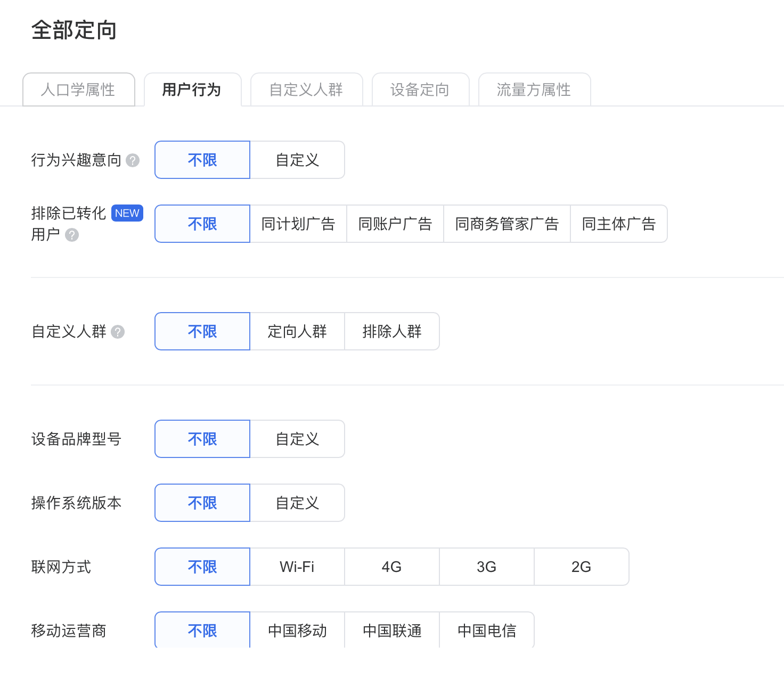
Task: Select 自定义 for 行为兴趣意向
Action: point(297,160)
